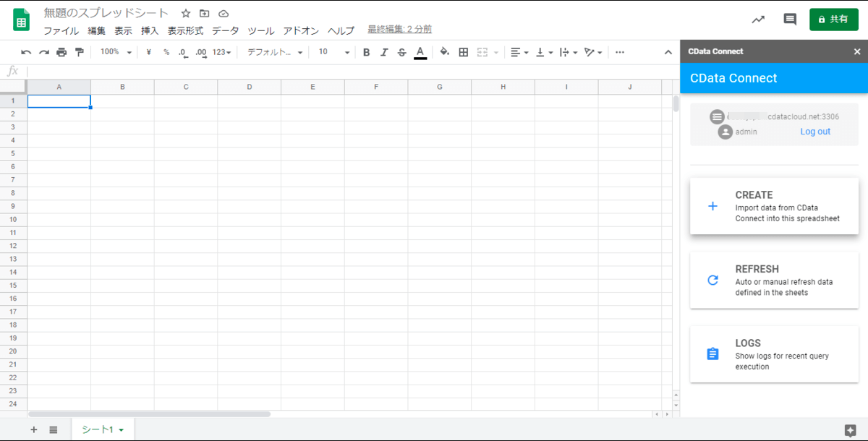
Task: Click the redo arrow in toolbar
Action: click(44, 52)
